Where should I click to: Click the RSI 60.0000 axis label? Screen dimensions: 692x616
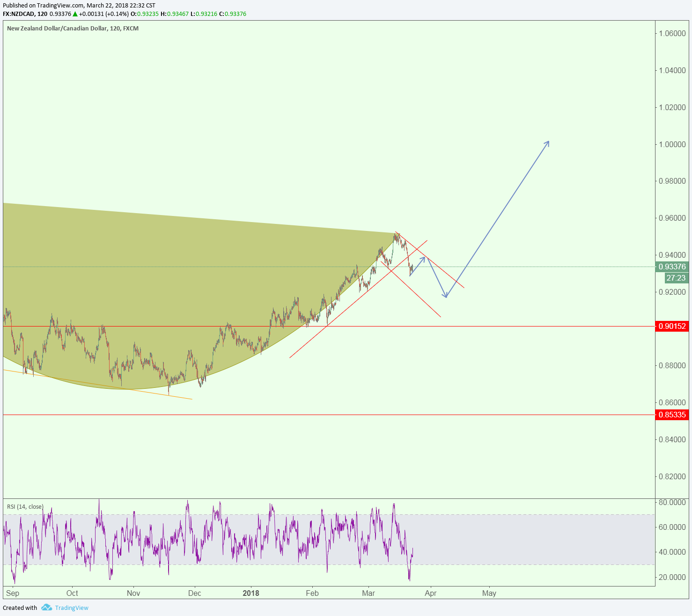pyautogui.click(x=672, y=527)
